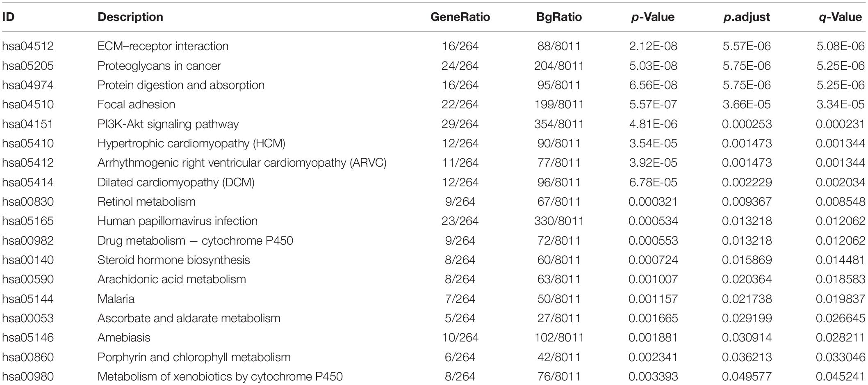Click the p.adjust column header
Screen dimensions: 868x385
pos(746,17)
